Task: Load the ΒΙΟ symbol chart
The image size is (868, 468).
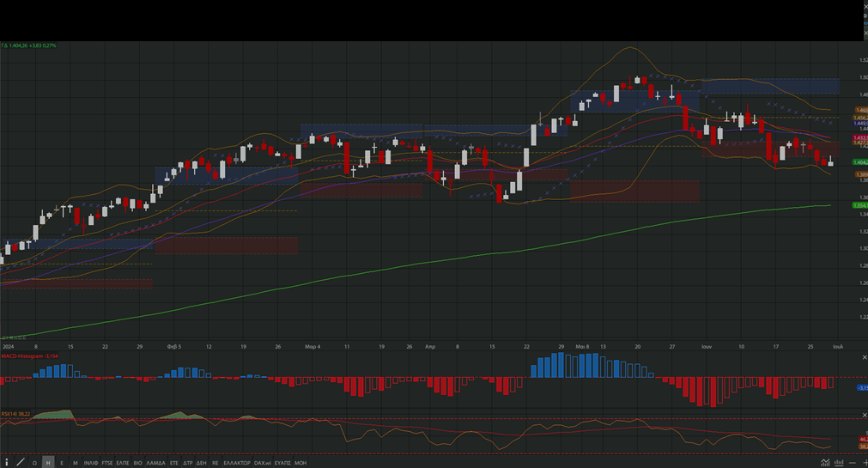Action: pyautogui.click(x=137, y=463)
